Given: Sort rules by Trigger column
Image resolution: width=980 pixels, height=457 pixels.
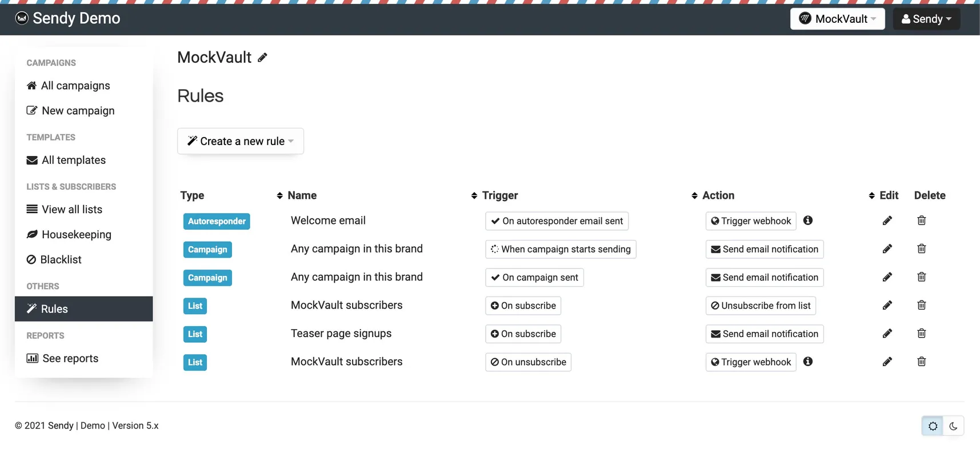Looking at the screenshot, I should (x=499, y=195).
